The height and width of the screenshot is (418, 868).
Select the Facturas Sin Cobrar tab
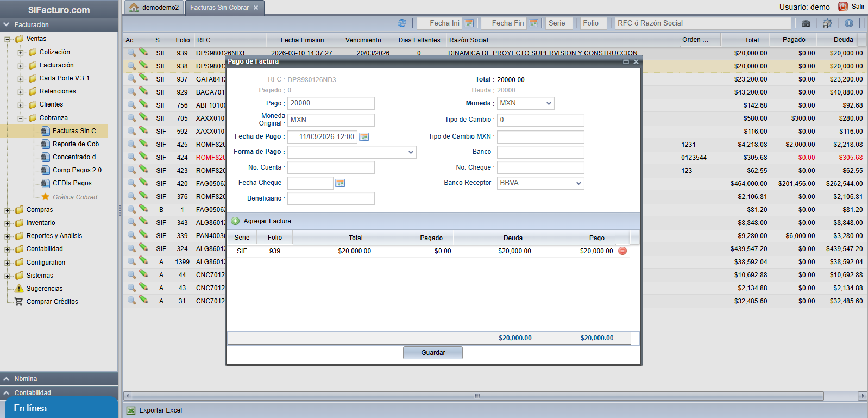click(x=219, y=8)
